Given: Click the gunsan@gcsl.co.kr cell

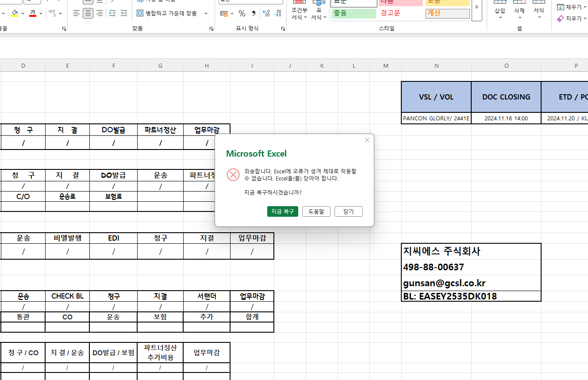Looking at the screenshot, I should [x=471, y=283].
